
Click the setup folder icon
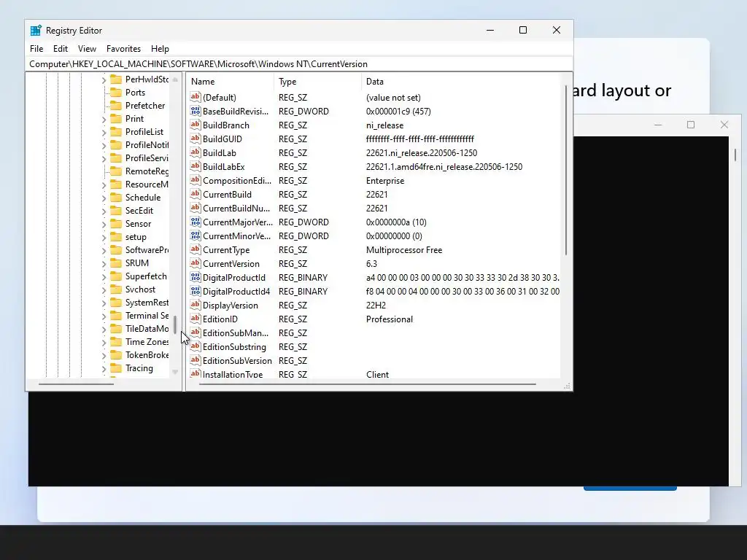point(116,237)
